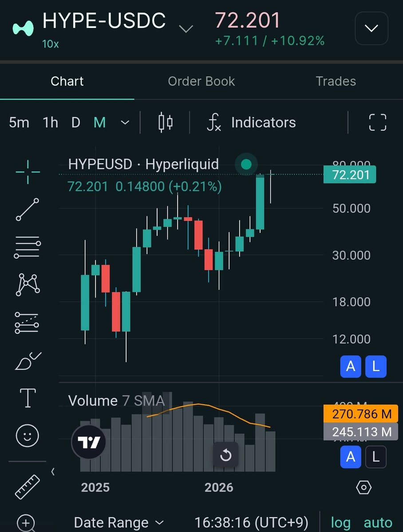Select the 1h timeframe
Viewport: 403px width, 532px height.
51,122
